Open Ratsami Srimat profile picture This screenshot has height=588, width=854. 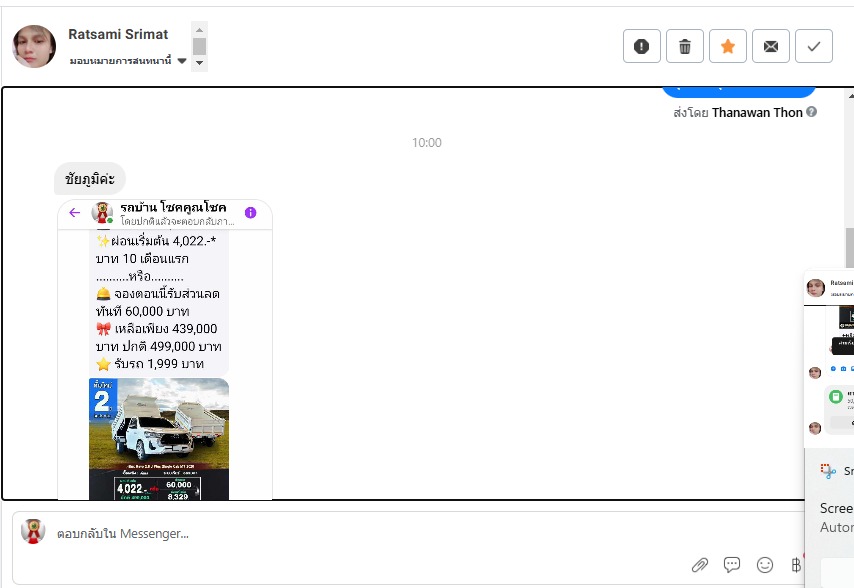coord(34,46)
